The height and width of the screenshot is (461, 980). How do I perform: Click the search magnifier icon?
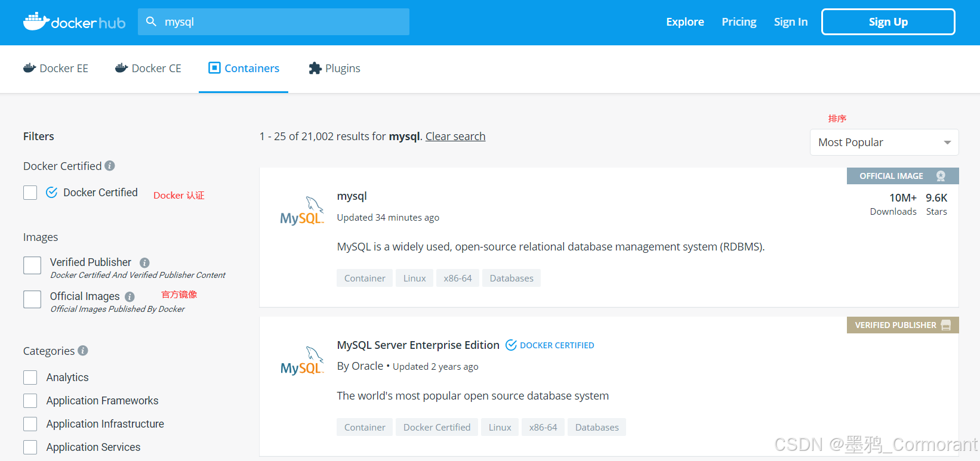(x=152, y=21)
